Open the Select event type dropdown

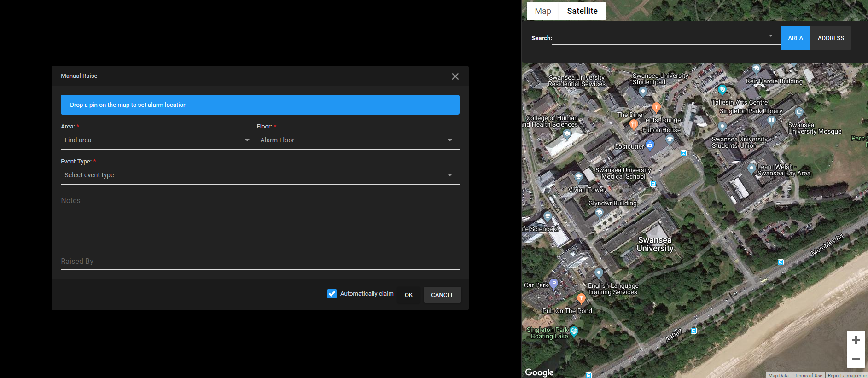click(x=260, y=175)
